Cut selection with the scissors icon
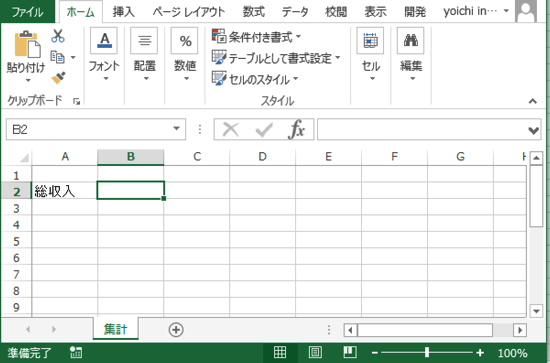The image size is (550, 363). (x=58, y=36)
